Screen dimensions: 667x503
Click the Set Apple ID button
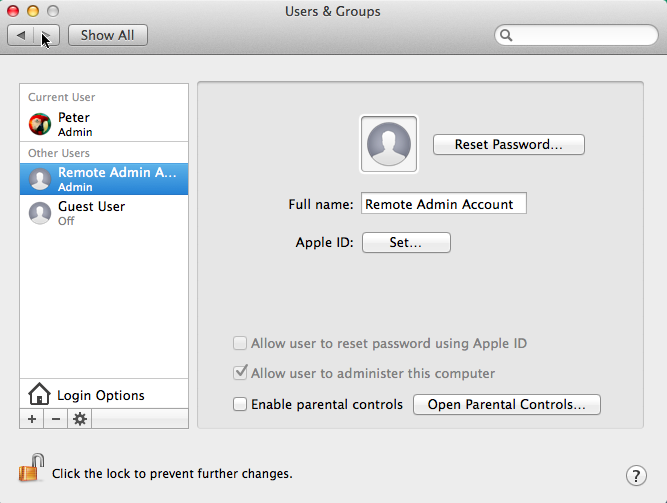click(405, 242)
